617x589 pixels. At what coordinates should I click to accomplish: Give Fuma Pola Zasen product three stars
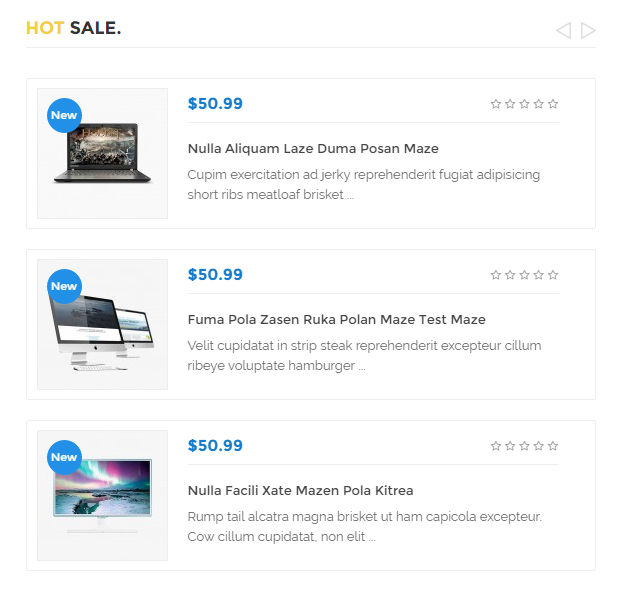click(524, 275)
